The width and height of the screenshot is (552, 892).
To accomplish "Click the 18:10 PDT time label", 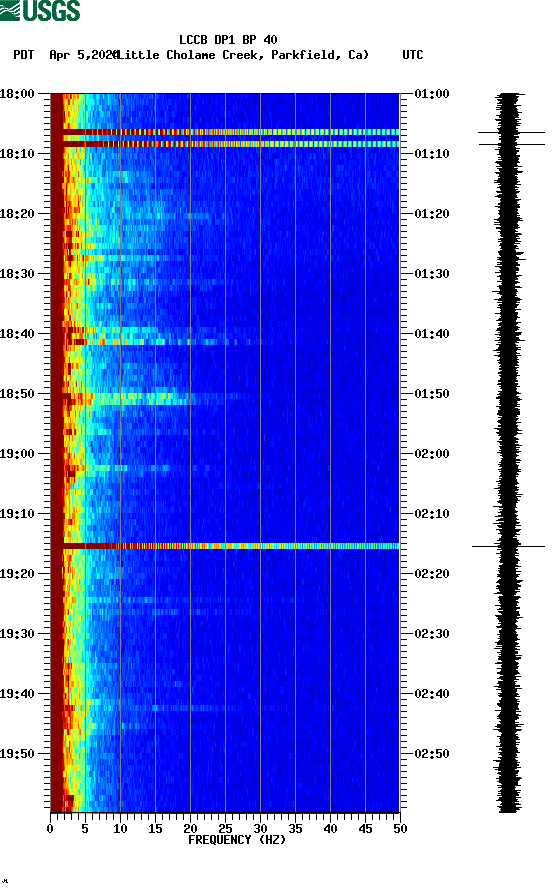I will click(17, 154).
